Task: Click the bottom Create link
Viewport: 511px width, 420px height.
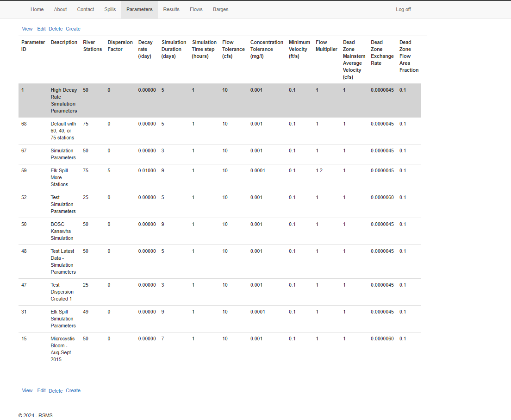Action: pyautogui.click(x=73, y=390)
